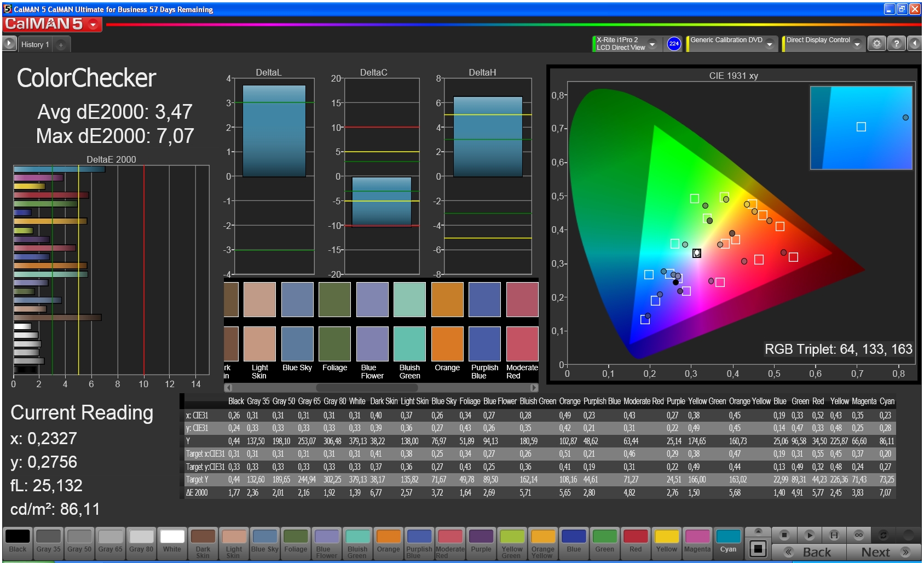The width and height of the screenshot is (924, 563).
Task: Click RGB Triplet: 64, 133, 163 text
Action: pyautogui.click(x=838, y=349)
